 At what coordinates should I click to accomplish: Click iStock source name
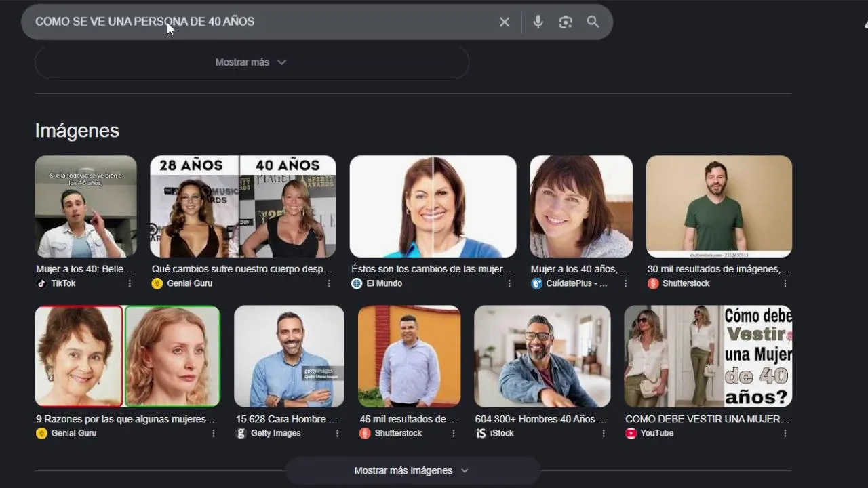502,433
